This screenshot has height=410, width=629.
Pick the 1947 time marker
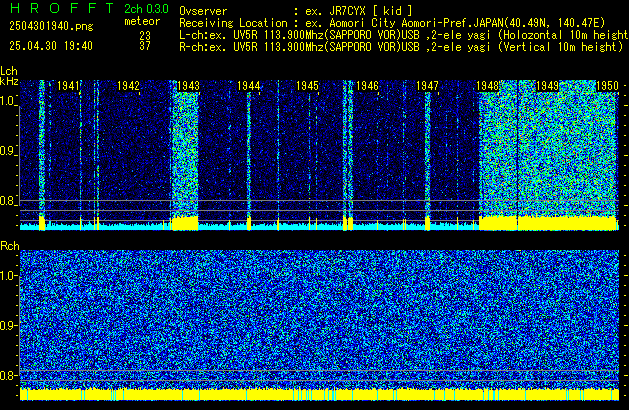pyautogui.click(x=427, y=86)
